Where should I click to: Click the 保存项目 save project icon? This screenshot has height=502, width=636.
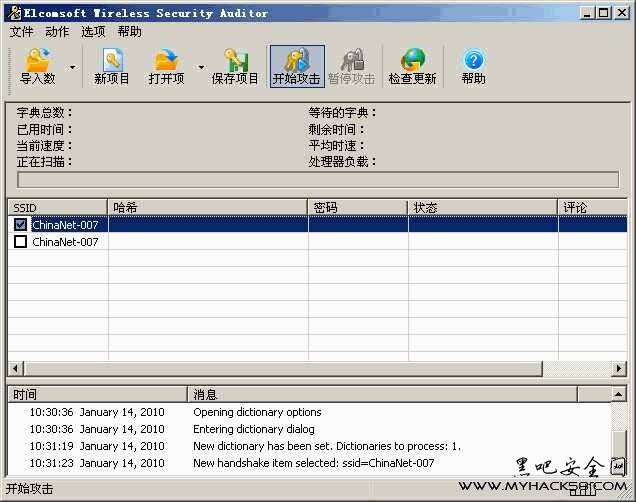click(x=235, y=65)
